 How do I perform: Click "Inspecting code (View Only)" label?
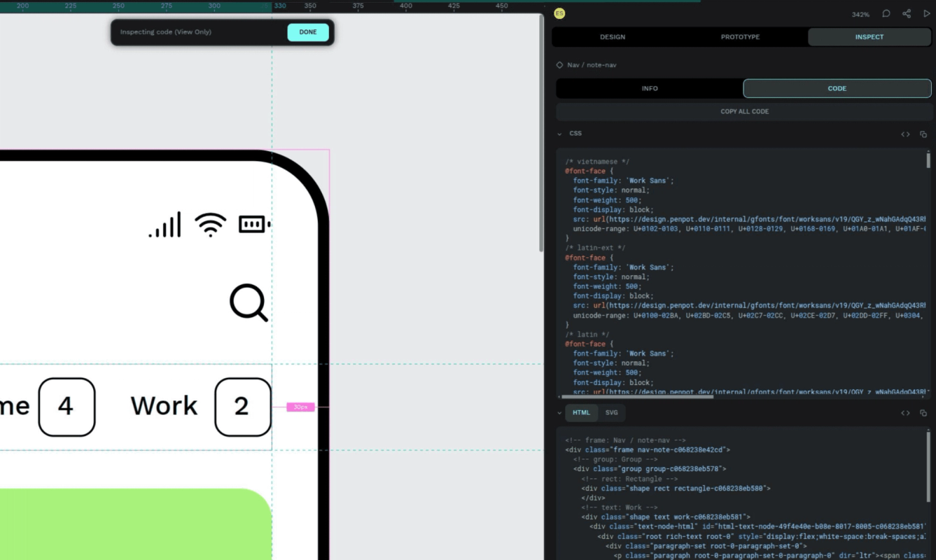pyautogui.click(x=166, y=32)
